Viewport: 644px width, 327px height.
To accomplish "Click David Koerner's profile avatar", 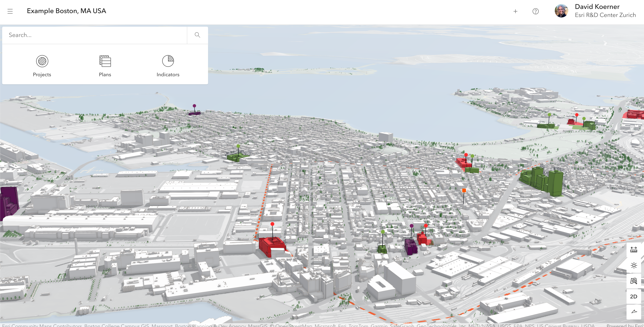I will tap(561, 11).
